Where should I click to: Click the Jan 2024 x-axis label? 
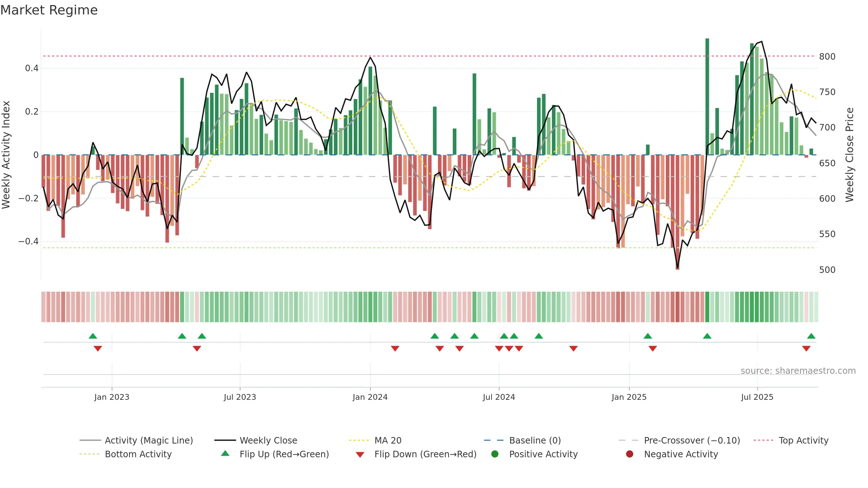[x=370, y=397]
